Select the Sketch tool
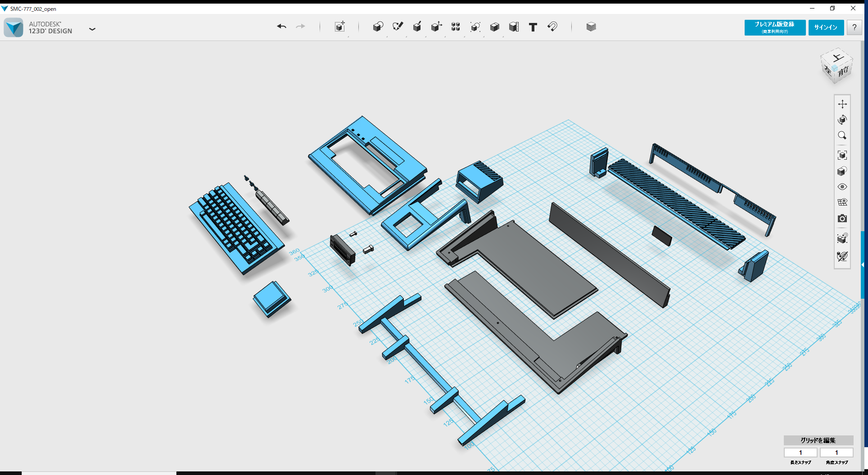 pyautogui.click(x=398, y=27)
